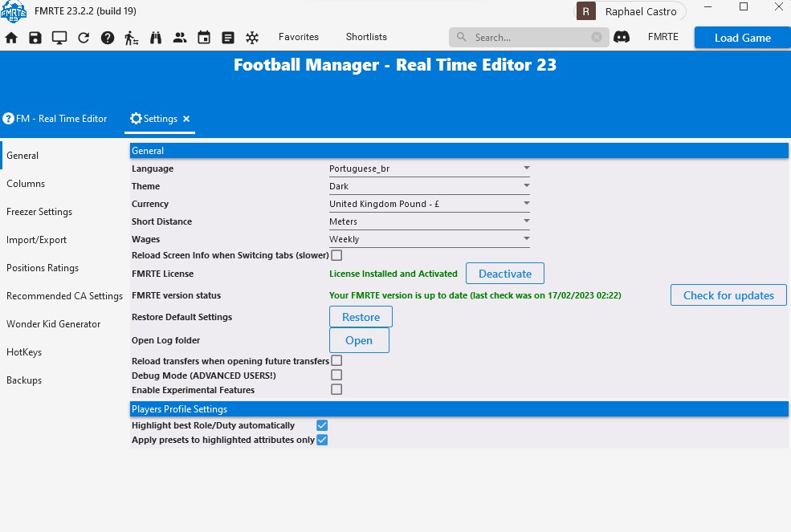Click the news list icon

coord(228,38)
